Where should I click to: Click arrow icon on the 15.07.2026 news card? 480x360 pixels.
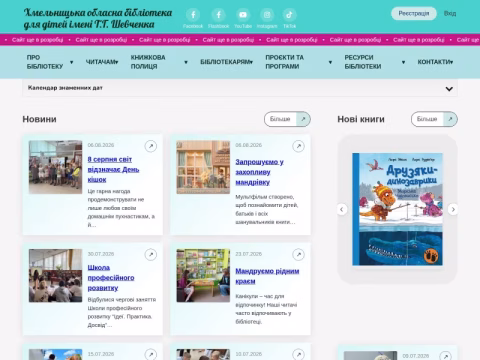(x=151, y=354)
